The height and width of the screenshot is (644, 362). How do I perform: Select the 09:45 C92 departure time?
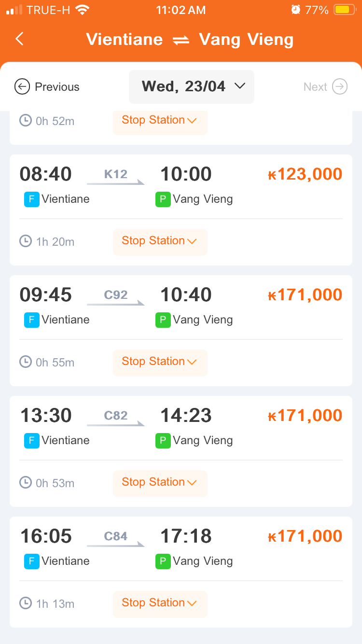[46, 295]
